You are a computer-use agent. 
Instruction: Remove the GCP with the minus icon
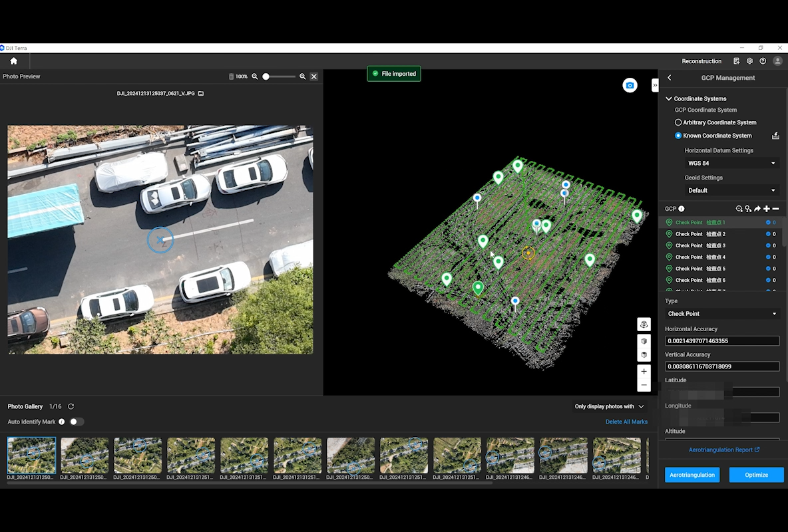click(x=776, y=209)
